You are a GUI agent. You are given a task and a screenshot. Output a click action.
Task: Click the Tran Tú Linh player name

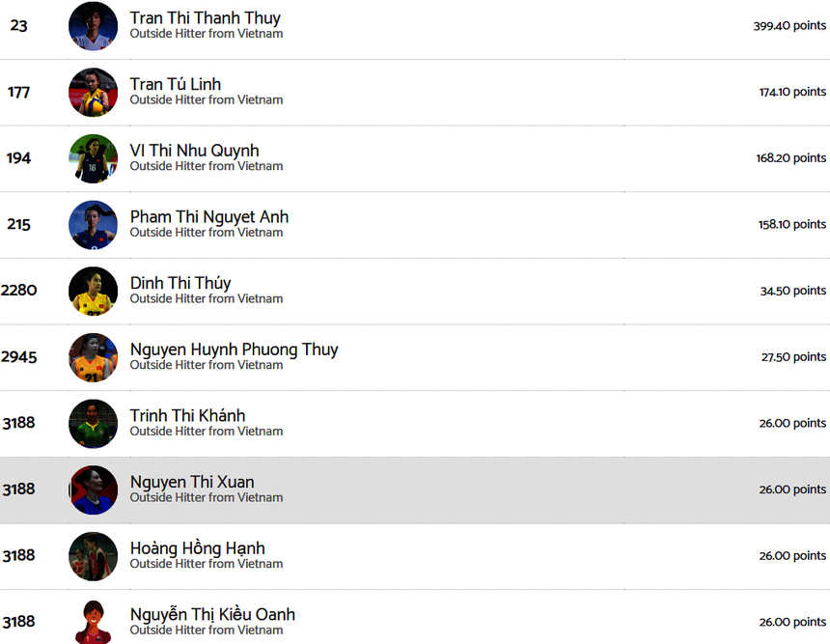pyautogui.click(x=176, y=85)
